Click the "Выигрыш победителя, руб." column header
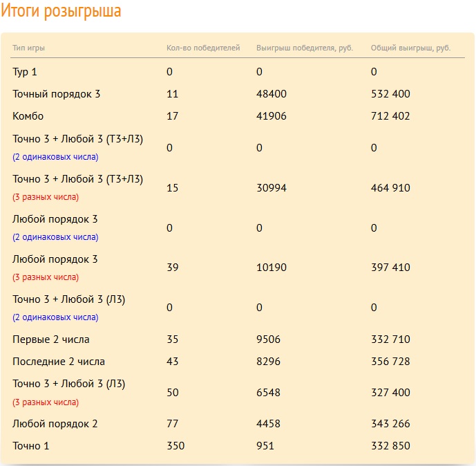The width and height of the screenshot is (476, 466). (304, 48)
